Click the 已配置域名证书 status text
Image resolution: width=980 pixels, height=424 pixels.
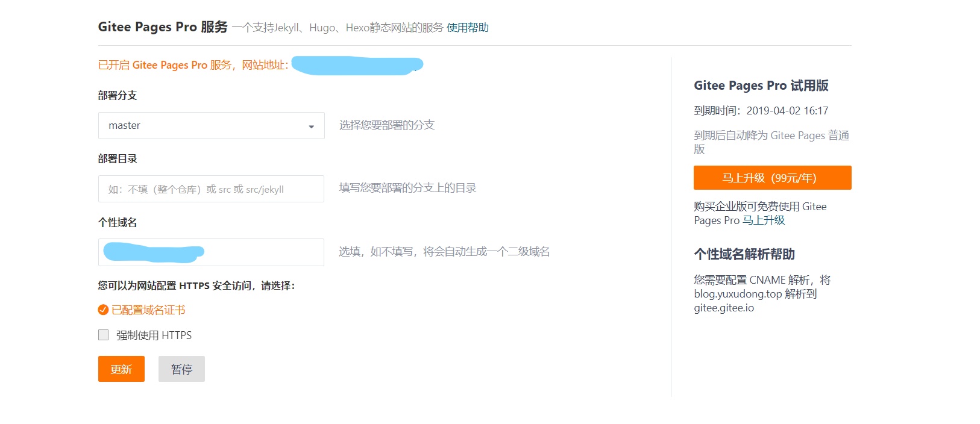pyautogui.click(x=148, y=310)
